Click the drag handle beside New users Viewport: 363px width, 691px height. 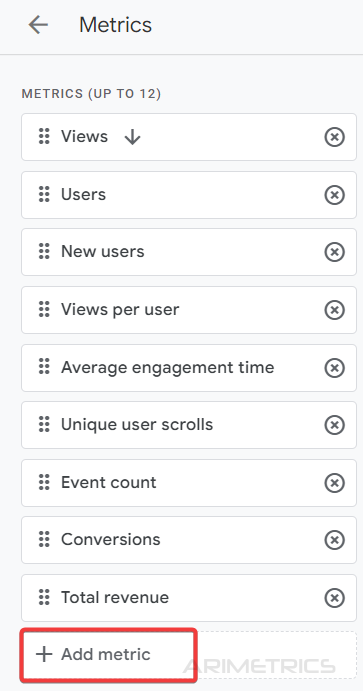click(x=44, y=252)
